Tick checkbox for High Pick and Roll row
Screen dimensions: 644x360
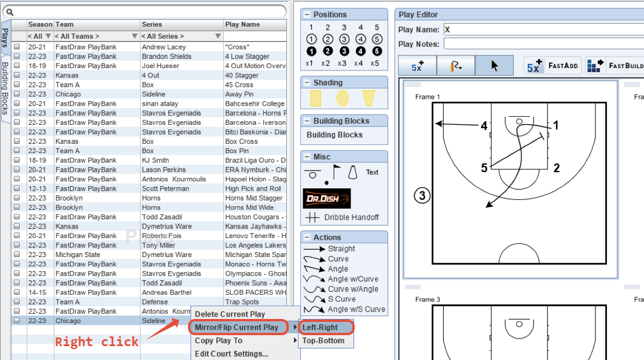coord(17,188)
